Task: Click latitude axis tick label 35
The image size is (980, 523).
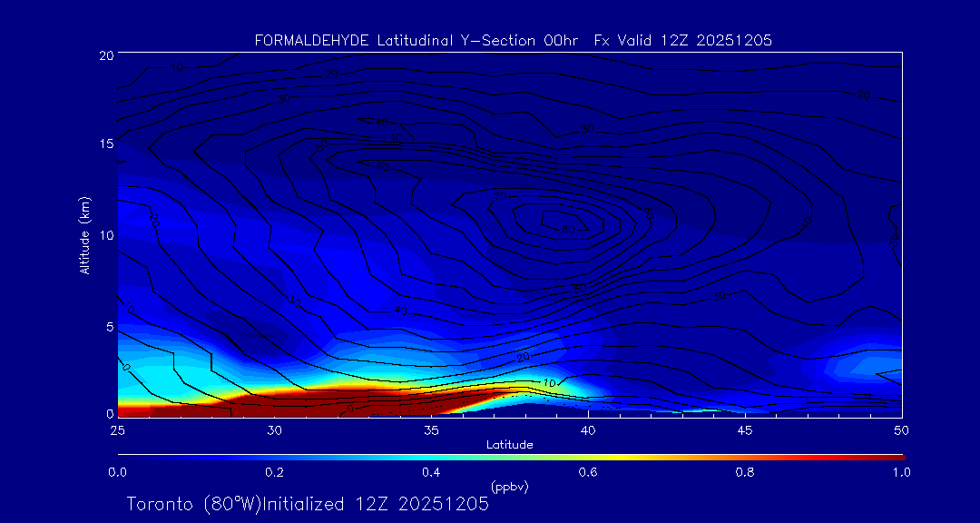Action: click(431, 430)
